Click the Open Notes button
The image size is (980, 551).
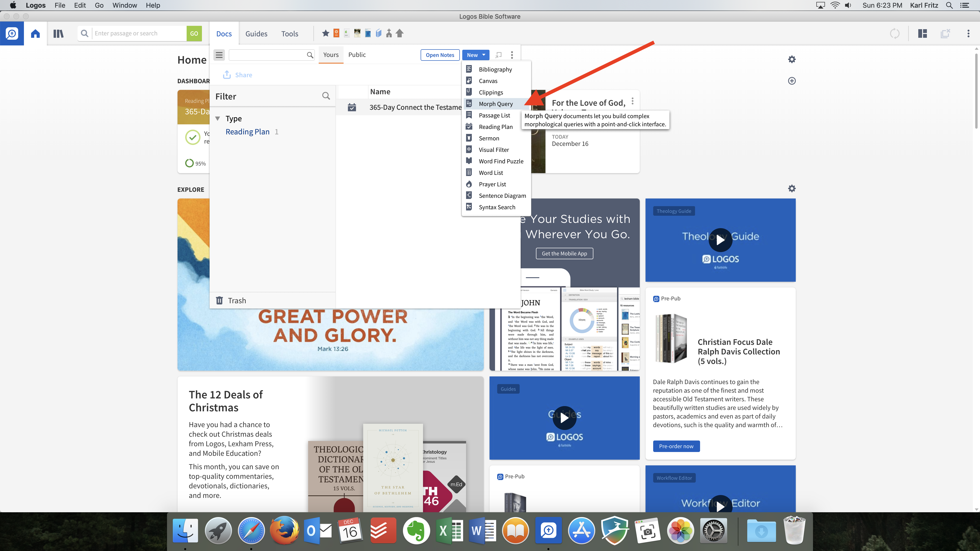click(x=440, y=55)
